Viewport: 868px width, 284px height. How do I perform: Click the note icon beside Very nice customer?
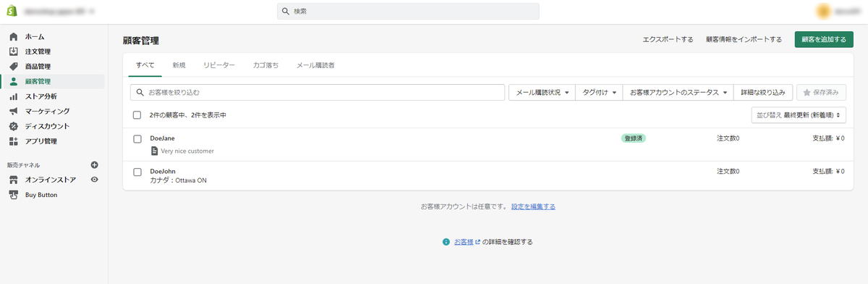point(154,151)
